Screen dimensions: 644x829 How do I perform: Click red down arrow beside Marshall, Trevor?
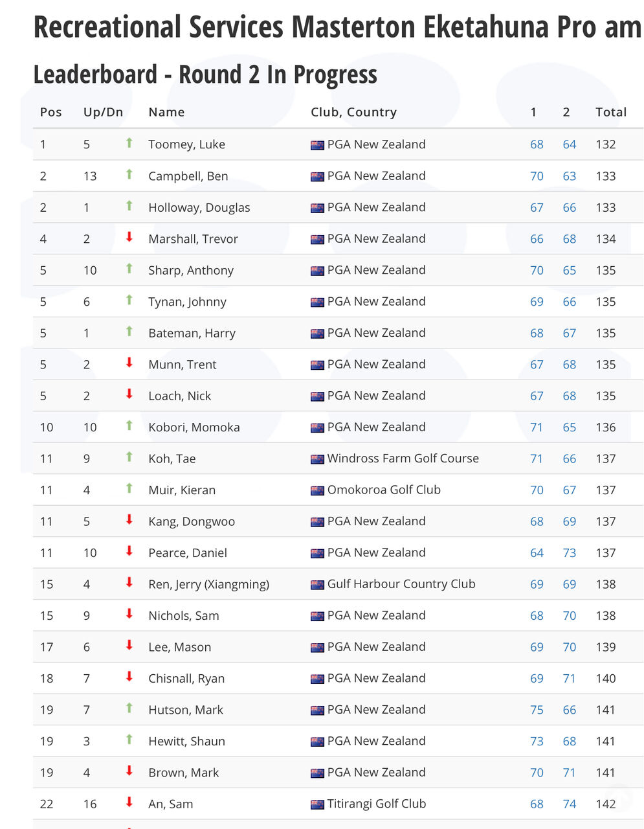click(129, 238)
